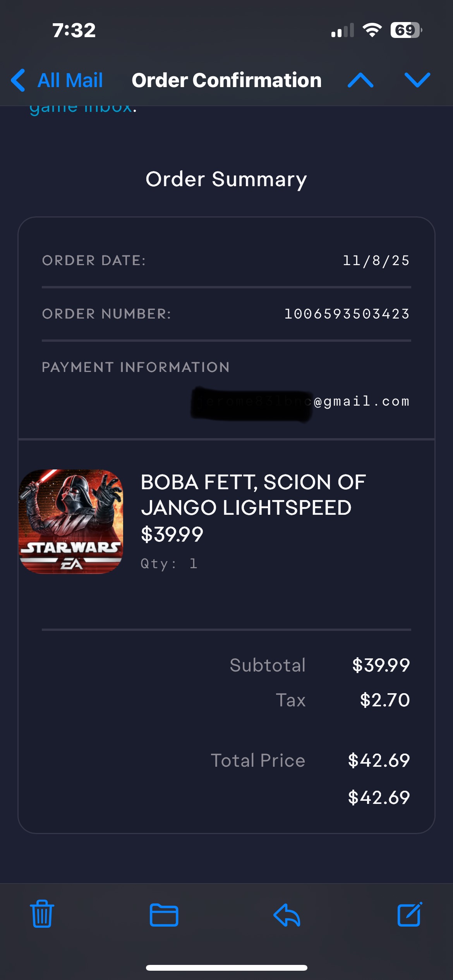The image size is (453, 980).
Task: Go to previous message with up chevron
Action: [360, 80]
